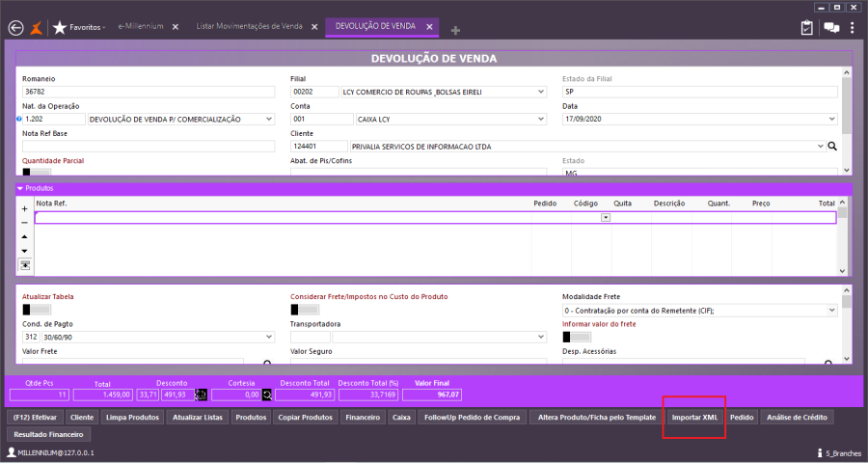868x463 pixels.
Task: Open the clipboard tasks icon
Action: click(806, 28)
